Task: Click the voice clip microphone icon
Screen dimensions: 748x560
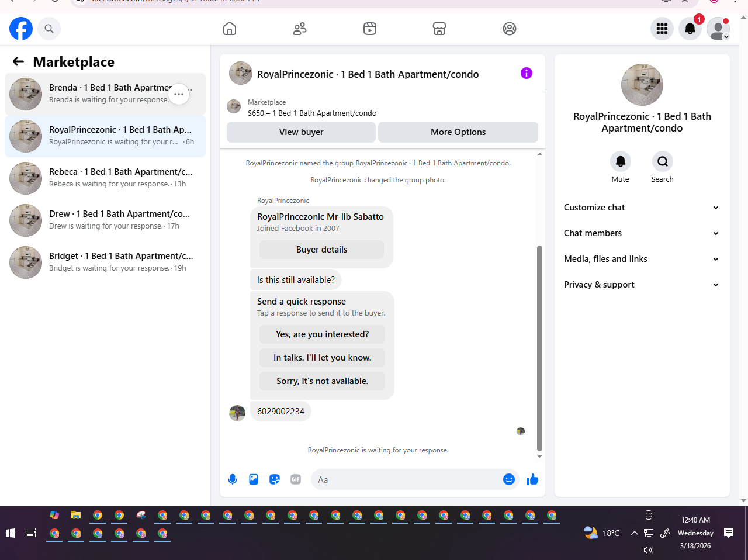Action: click(x=233, y=480)
